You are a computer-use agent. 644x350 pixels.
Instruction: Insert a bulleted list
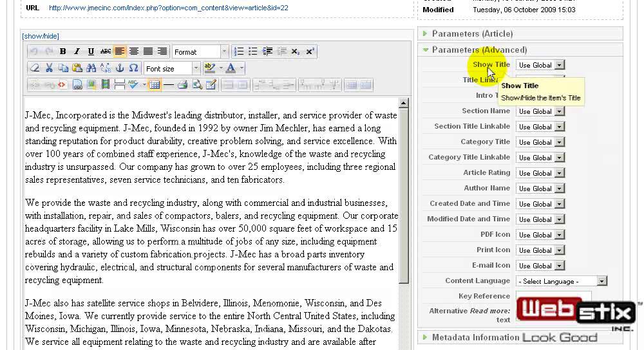click(x=252, y=51)
